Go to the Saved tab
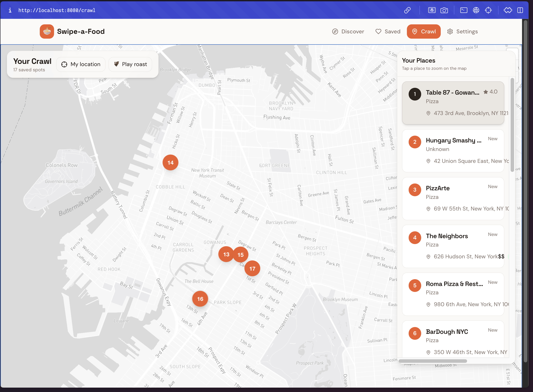Screen dimensions: 533x392 [x=388, y=32]
